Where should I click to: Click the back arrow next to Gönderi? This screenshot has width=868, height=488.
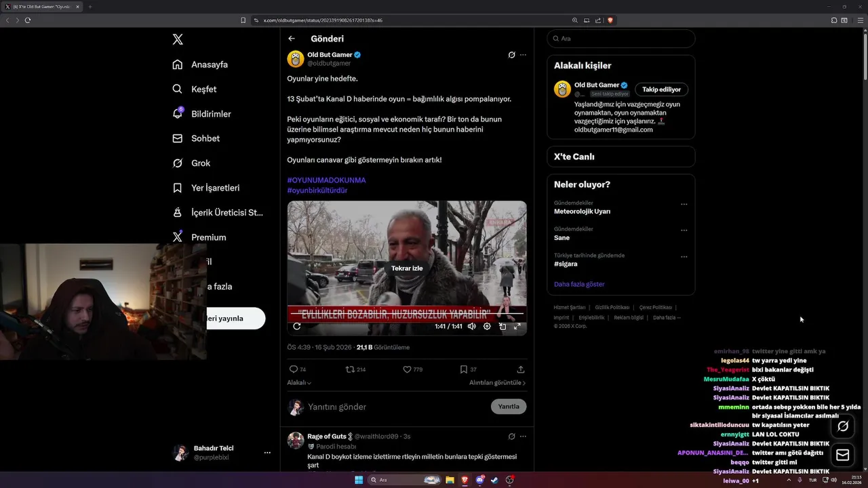[292, 39]
